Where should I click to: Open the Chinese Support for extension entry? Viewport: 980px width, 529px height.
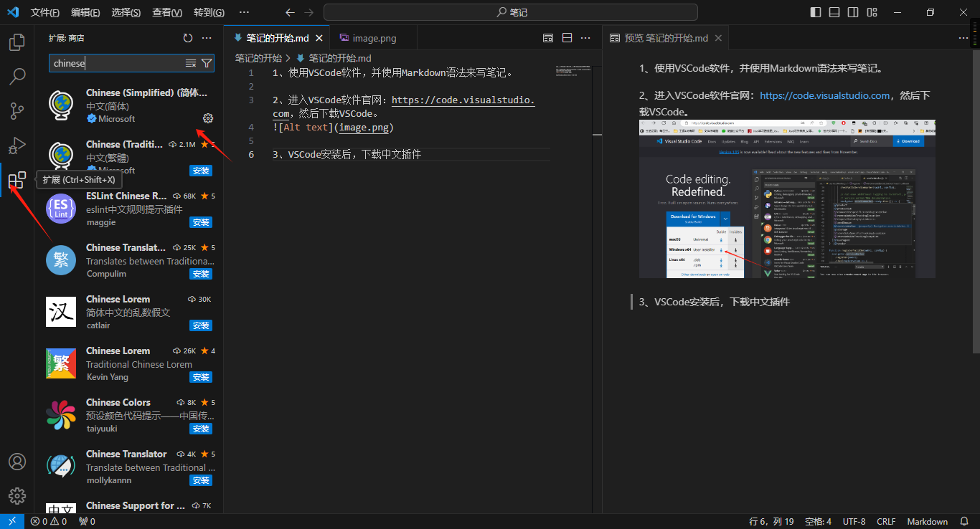pyautogui.click(x=129, y=505)
